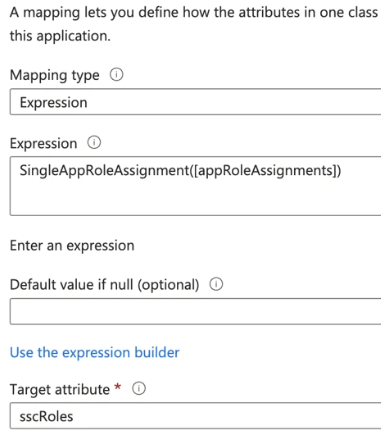381x448 pixels.
Task: Click the Expression field label
Action: coord(43,144)
